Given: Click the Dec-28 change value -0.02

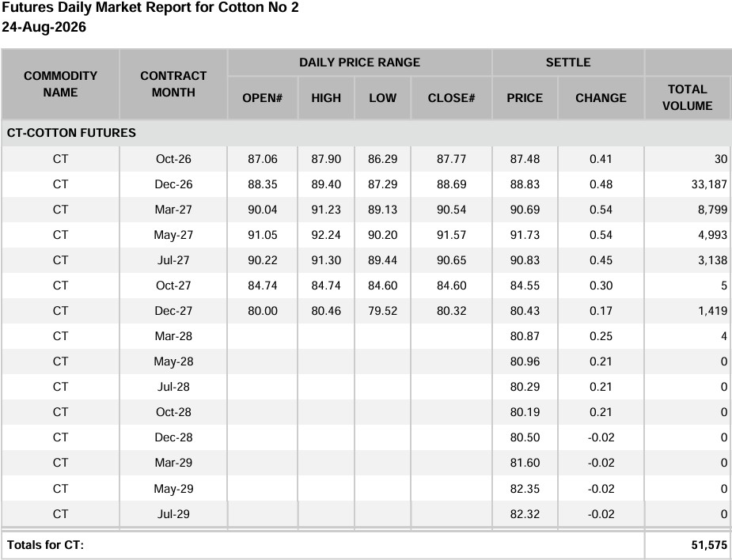Looking at the screenshot, I should [x=601, y=437].
